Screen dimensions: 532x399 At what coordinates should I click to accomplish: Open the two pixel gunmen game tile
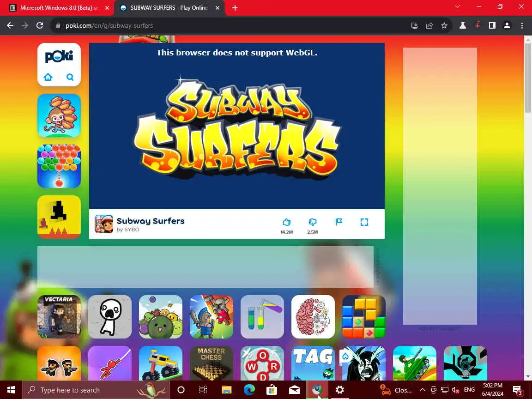coord(59,363)
